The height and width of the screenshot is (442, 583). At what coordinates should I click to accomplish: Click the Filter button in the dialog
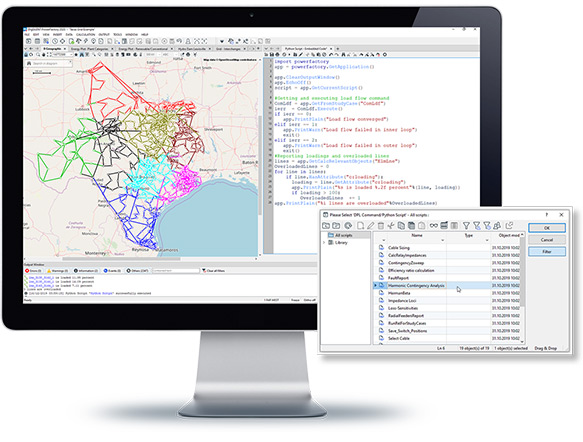pos(547,252)
